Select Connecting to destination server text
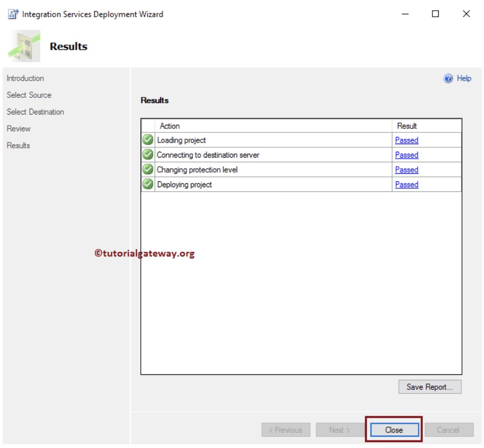Image resolution: width=484 pixels, height=448 pixels. coord(208,155)
